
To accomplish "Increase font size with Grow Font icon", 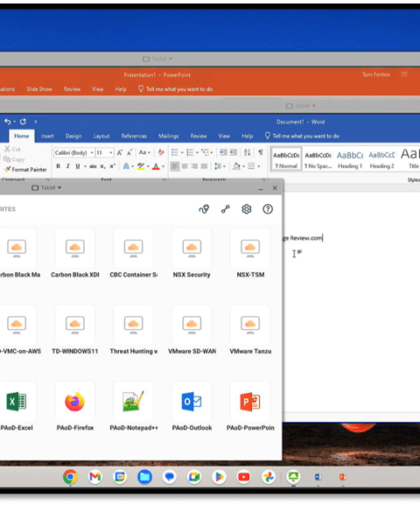I will pos(120,152).
